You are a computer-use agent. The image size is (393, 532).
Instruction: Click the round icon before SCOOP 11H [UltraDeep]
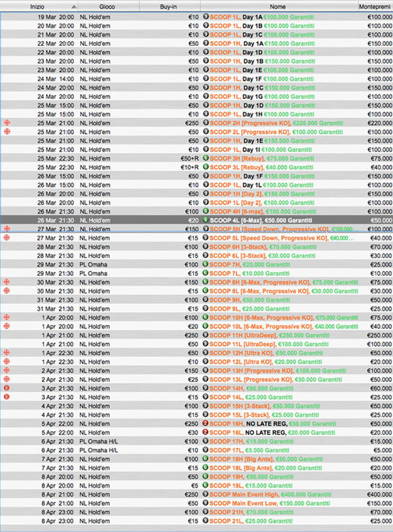pyautogui.click(x=205, y=335)
